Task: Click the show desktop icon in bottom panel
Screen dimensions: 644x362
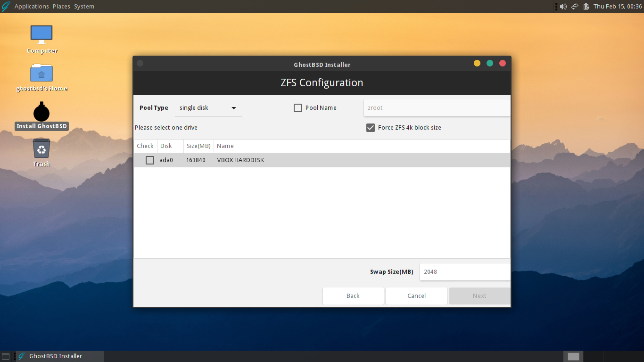Action: pos(6,356)
